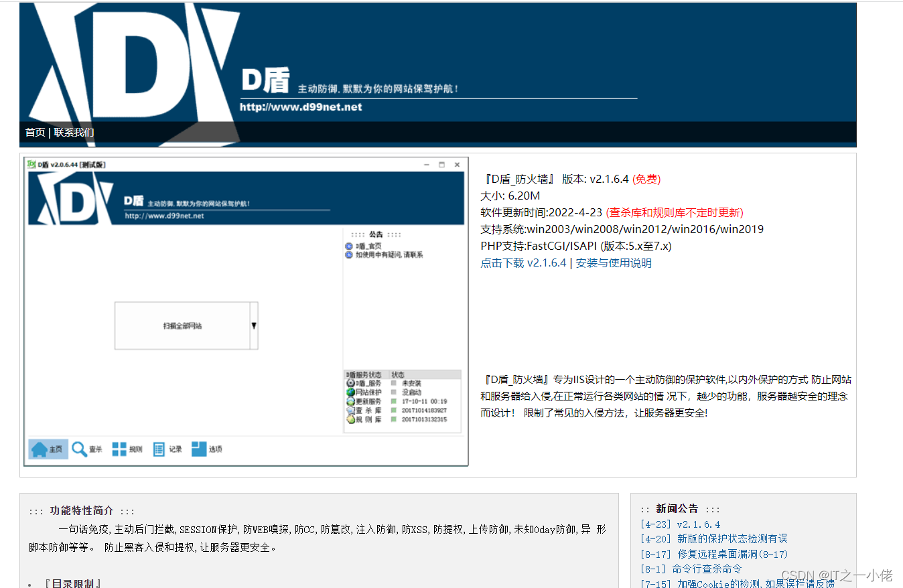Screen dimensions: 903x588
Task: Expand the arrow next to 扫描全部网站
Action: [254, 325]
